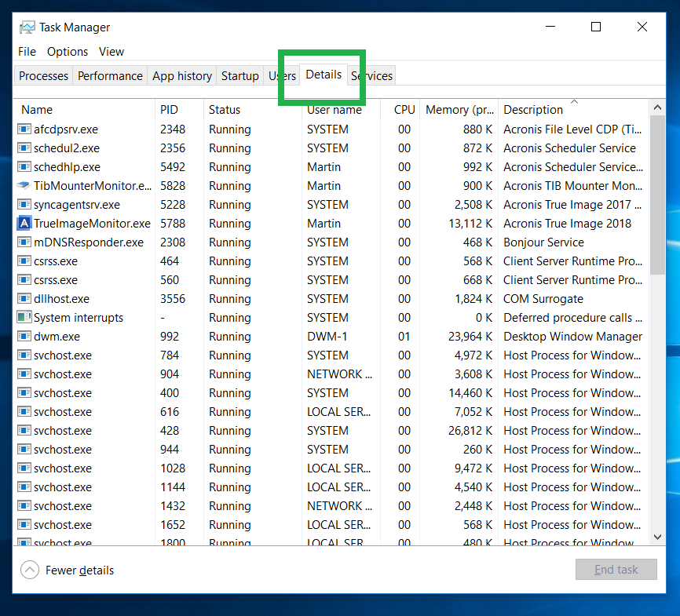
Task: Click the Martin user name for schedhlp.exe
Action: [324, 166]
